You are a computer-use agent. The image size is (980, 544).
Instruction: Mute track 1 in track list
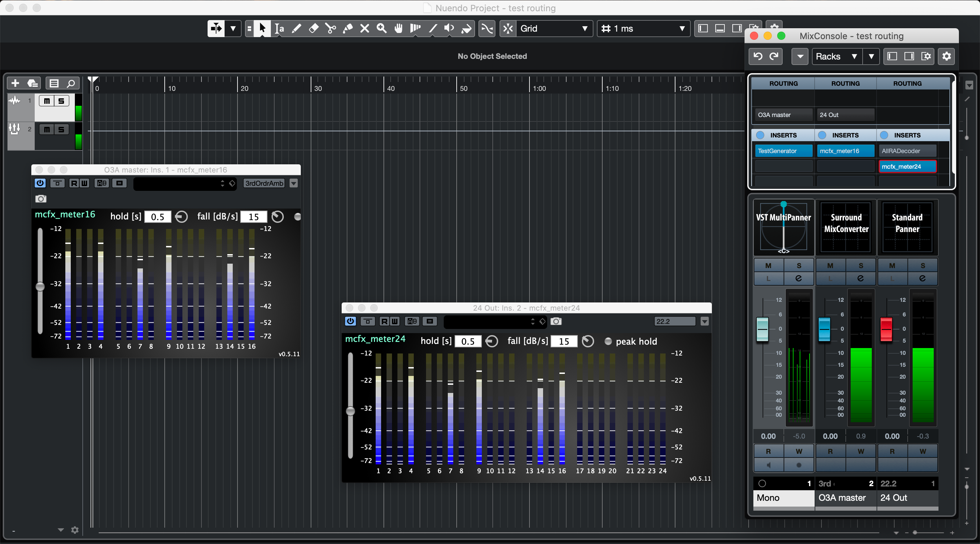coord(47,101)
